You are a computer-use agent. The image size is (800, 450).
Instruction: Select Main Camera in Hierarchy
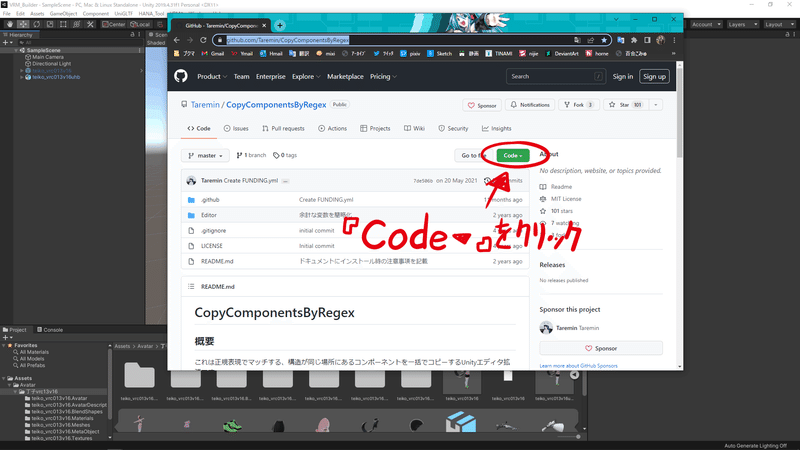point(47,57)
